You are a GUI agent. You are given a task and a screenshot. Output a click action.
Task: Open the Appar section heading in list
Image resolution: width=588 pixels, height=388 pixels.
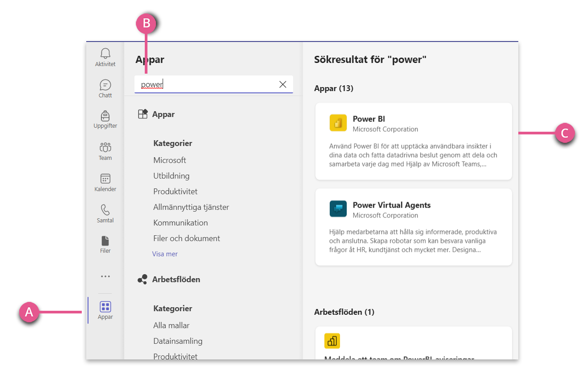pyautogui.click(x=164, y=114)
